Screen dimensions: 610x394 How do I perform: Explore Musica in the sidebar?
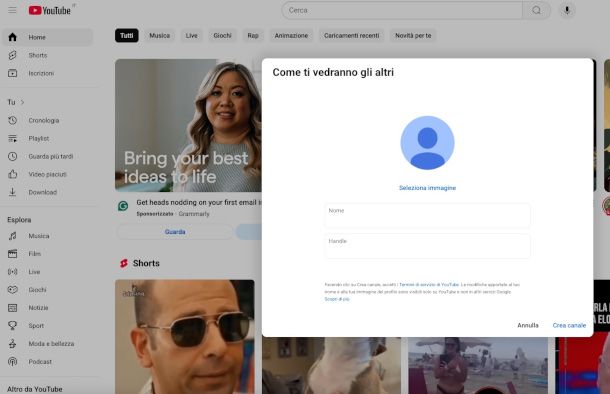48,236
